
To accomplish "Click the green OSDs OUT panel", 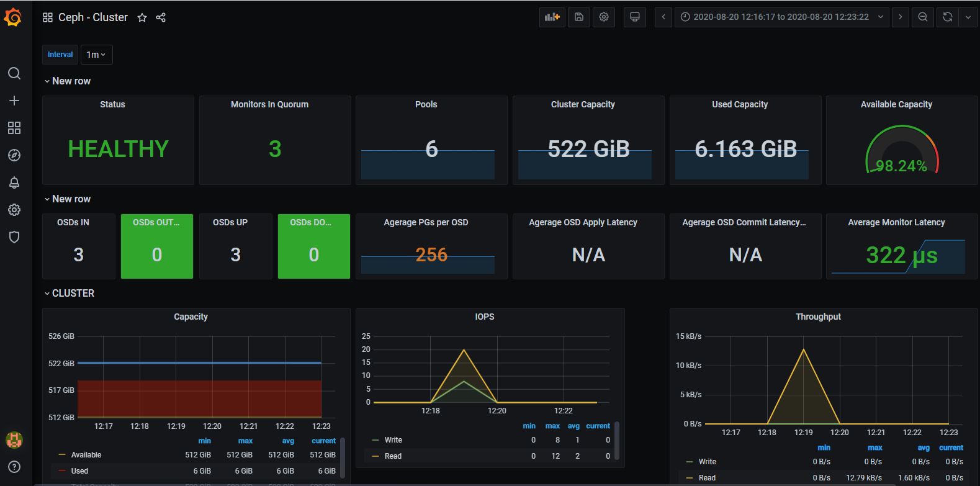I will tap(157, 246).
